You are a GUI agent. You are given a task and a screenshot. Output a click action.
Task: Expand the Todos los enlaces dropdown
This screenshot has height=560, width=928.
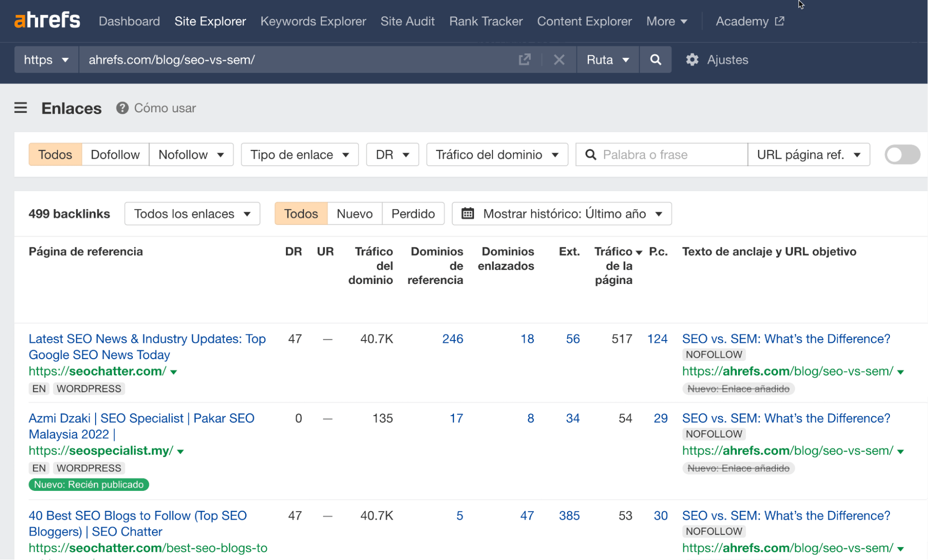pyautogui.click(x=192, y=213)
